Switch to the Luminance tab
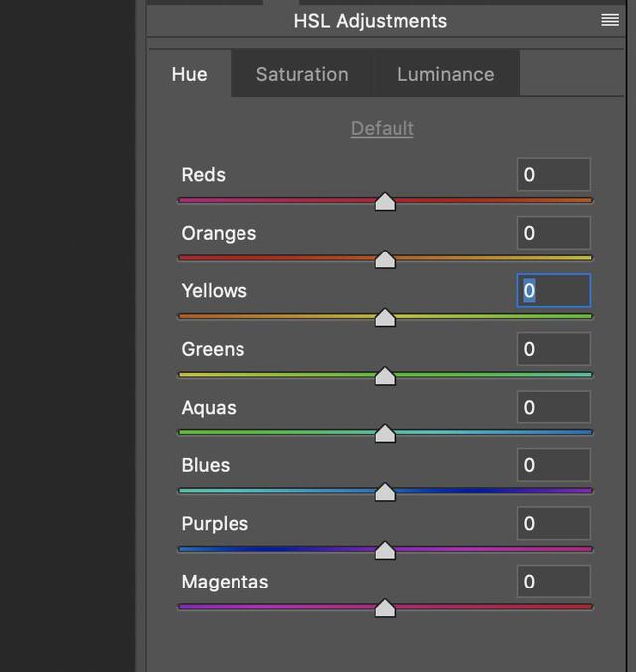The width and height of the screenshot is (636, 672). click(445, 74)
